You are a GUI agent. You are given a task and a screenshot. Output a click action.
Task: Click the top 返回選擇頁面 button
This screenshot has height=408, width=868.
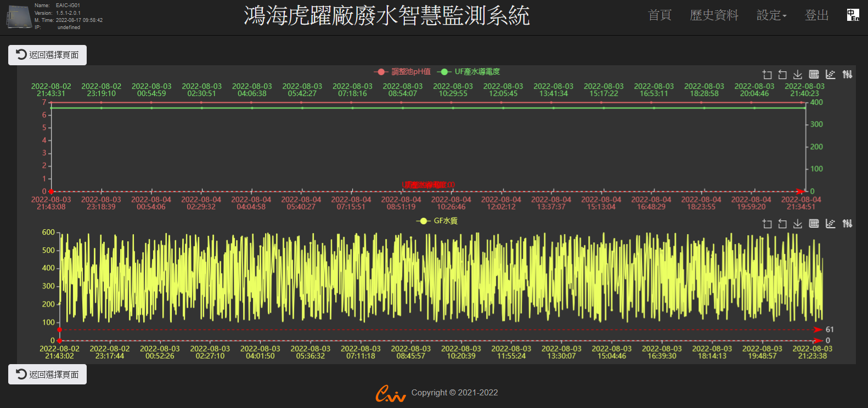(x=47, y=55)
